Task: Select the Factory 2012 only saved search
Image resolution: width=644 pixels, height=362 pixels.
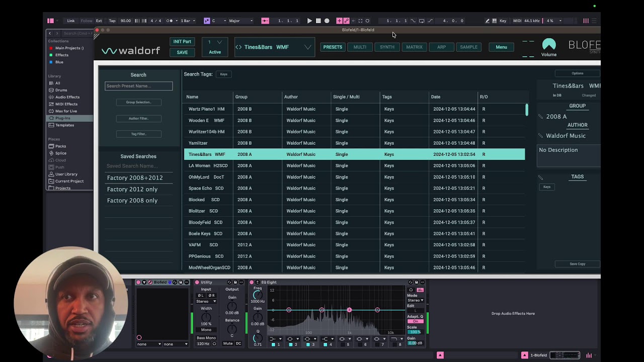Action: (132, 189)
